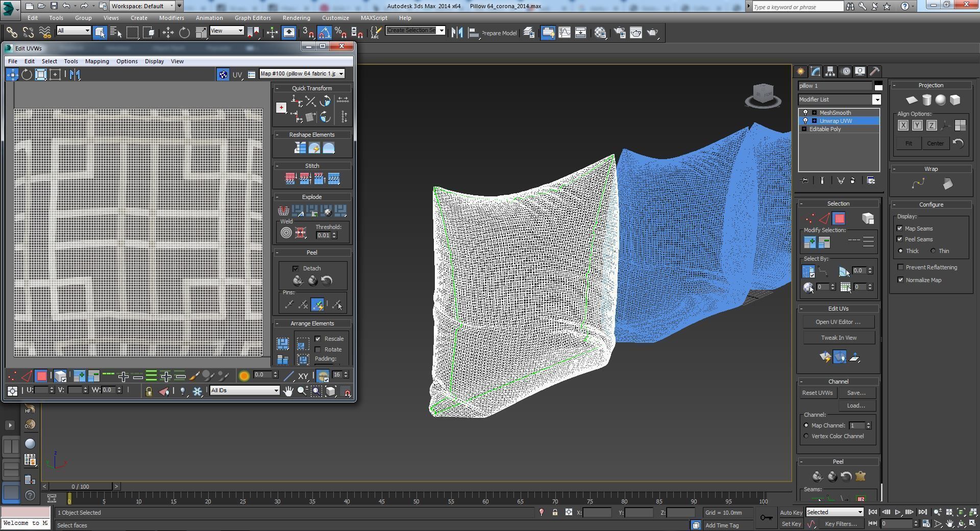Open the texture map dropdown in Edit UVWs

tap(302, 74)
